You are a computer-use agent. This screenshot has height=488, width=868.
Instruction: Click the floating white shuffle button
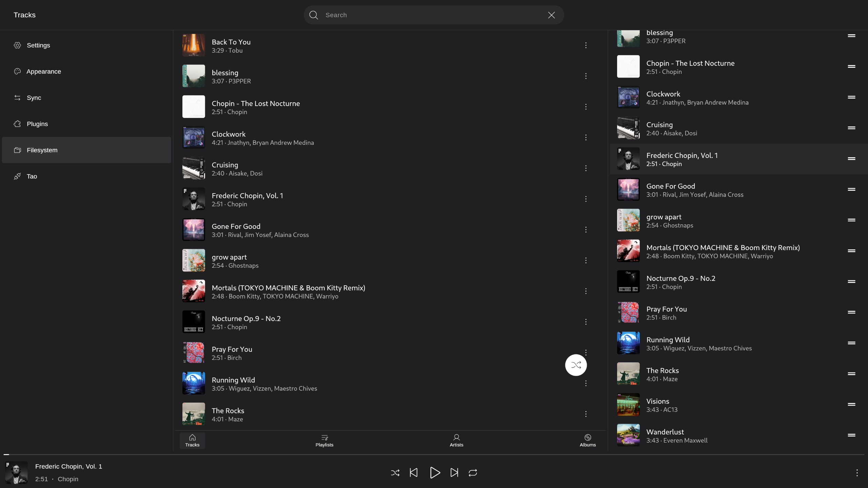coord(576,365)
